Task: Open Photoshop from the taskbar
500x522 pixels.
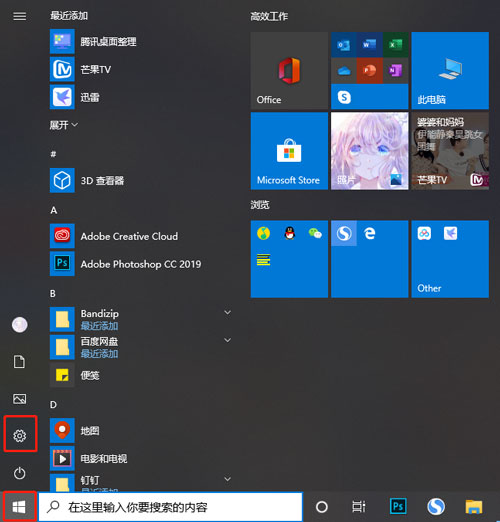Action: pos(398,507)
